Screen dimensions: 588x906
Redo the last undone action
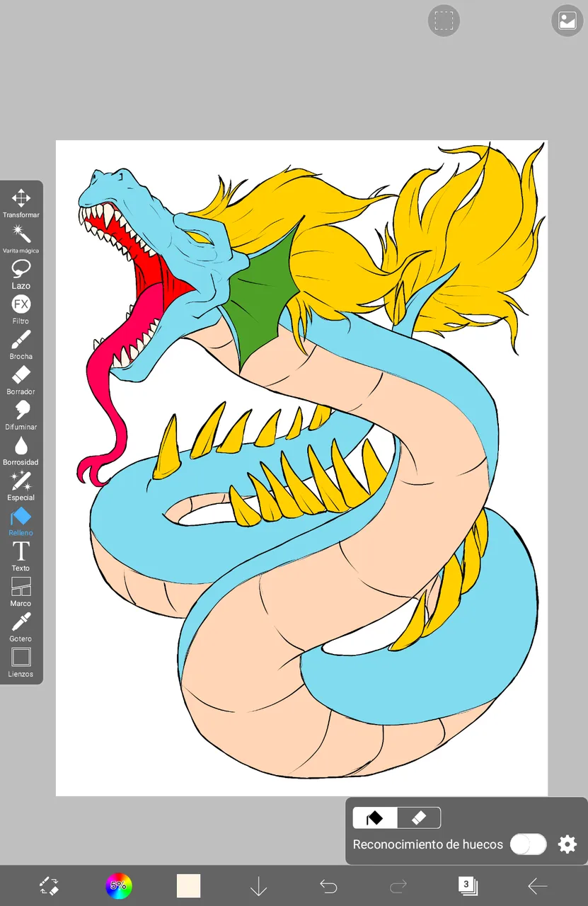(398, 885)
